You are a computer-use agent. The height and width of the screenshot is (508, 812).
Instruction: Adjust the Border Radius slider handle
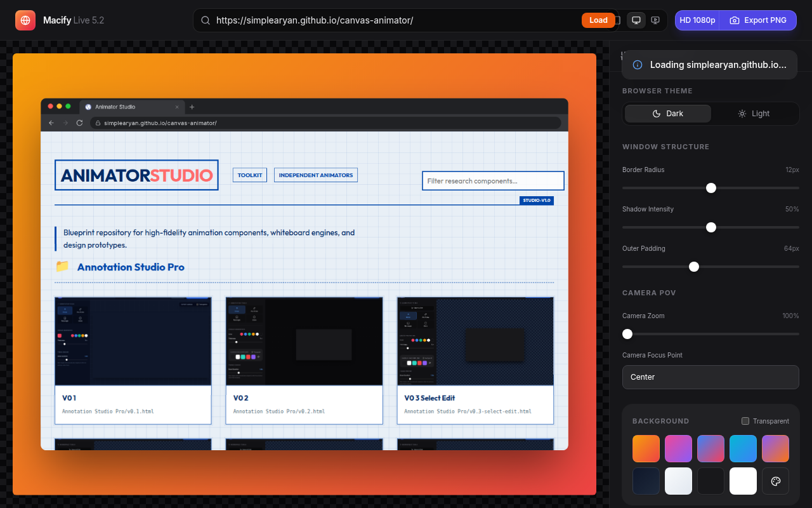[710, 188]
